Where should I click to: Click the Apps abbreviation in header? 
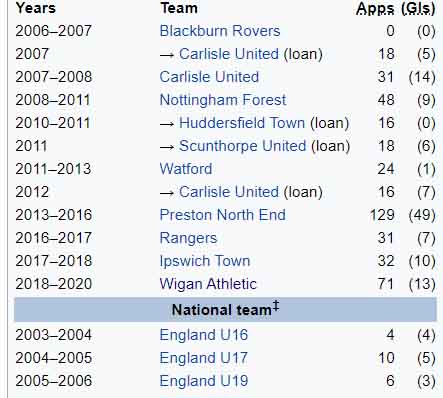[x=375, y=9]
